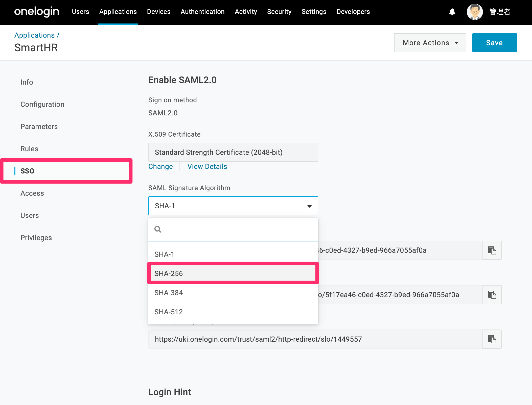
Task: Switch to the Rules sidebar tab
Action: (x=29, y=149)
